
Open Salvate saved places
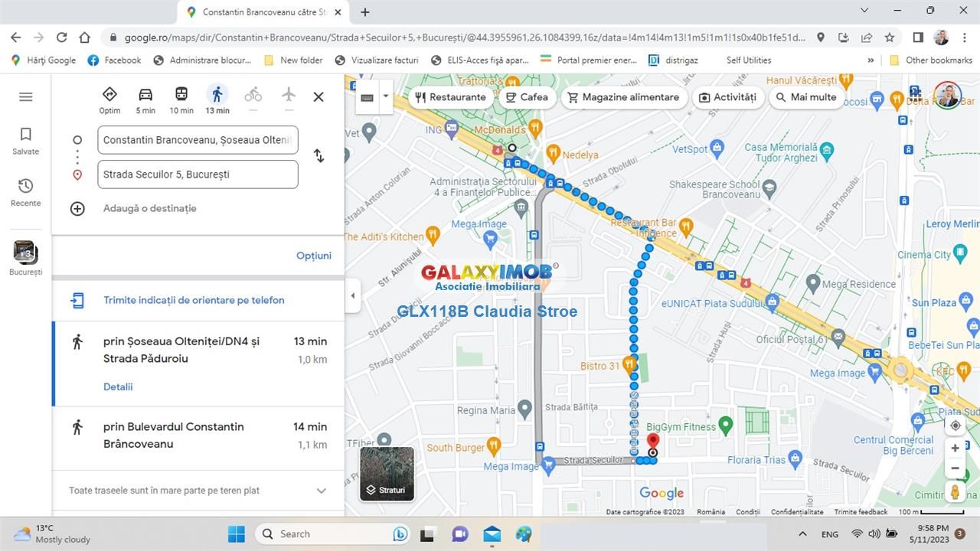tap(25, 140)
